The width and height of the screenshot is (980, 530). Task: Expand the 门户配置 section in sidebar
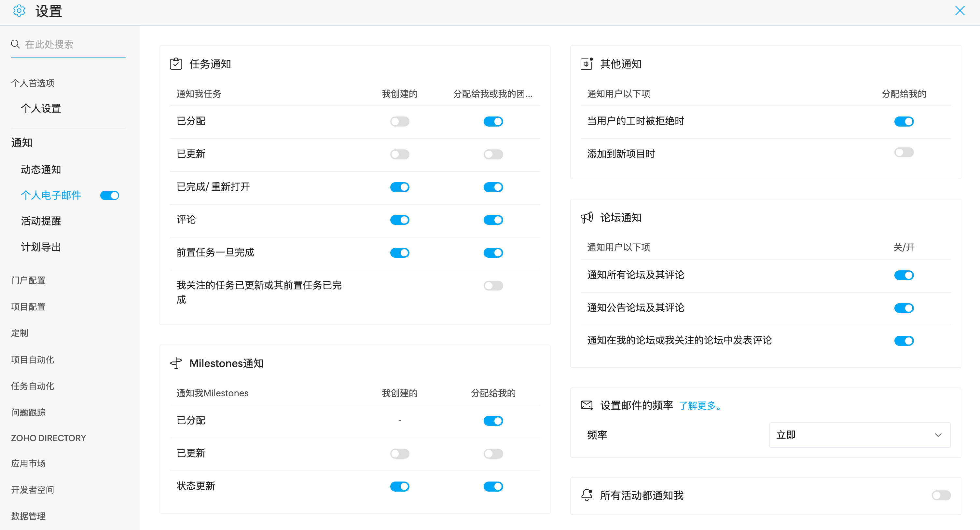click(x=29, y=280)
